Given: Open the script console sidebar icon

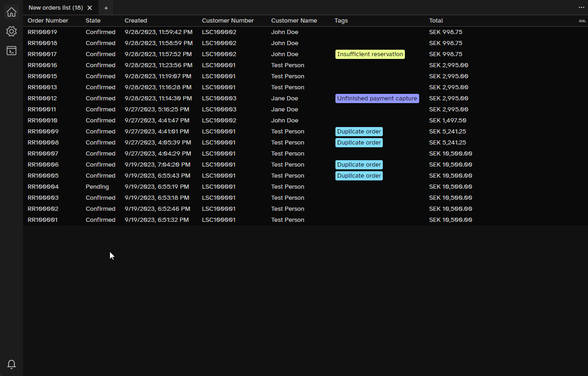Looking at the screenshot, I should [x=11, y=51].
